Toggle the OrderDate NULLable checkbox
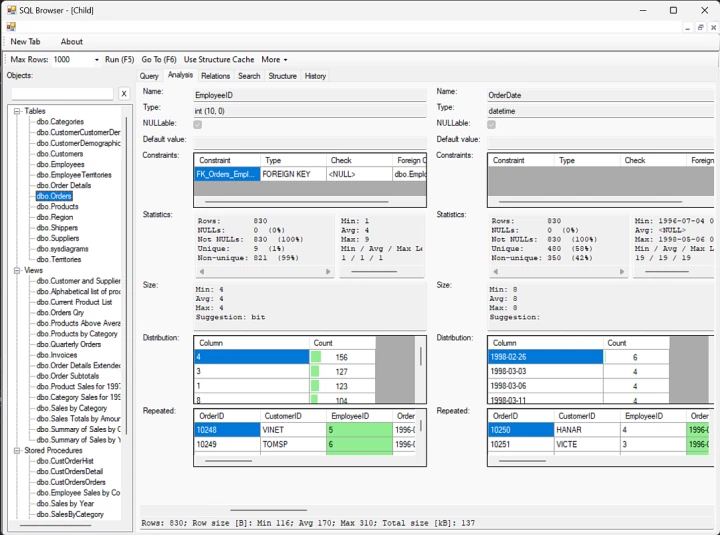 491,124
